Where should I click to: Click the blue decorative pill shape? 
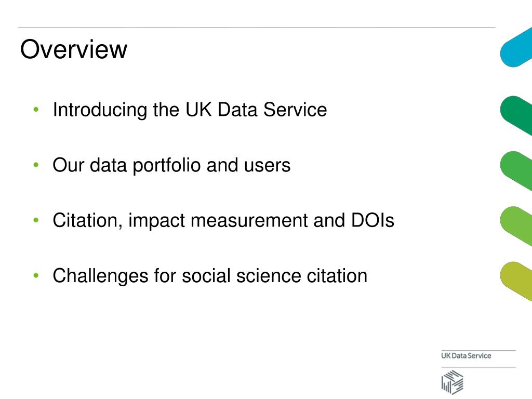coord(516,47)
